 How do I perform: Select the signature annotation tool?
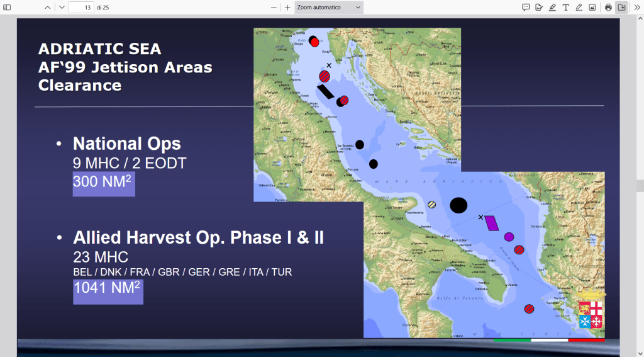coord(539,8)
